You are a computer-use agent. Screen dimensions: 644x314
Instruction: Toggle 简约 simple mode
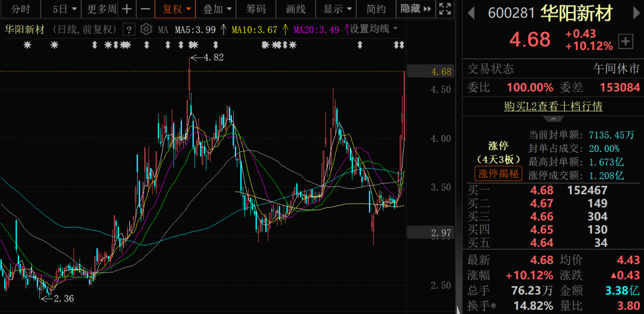[376, 9]
